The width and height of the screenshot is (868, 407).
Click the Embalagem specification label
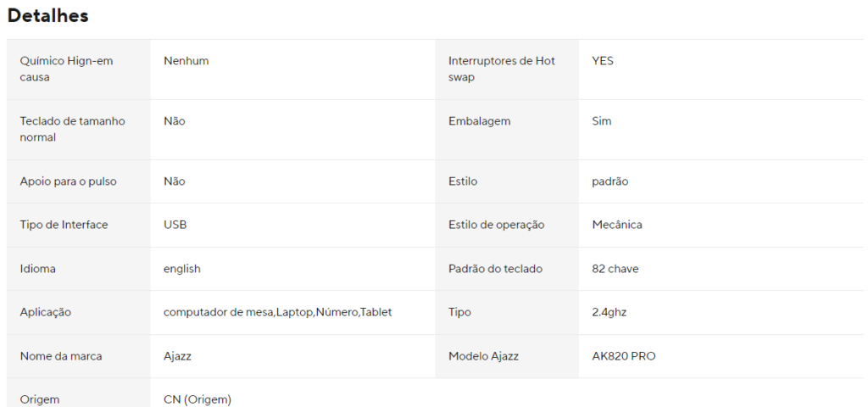480,121
